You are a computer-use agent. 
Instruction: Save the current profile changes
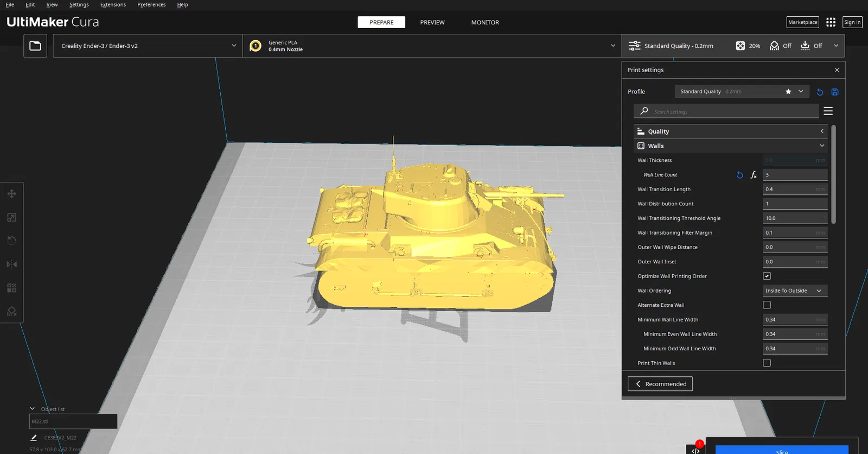[835, 92]
